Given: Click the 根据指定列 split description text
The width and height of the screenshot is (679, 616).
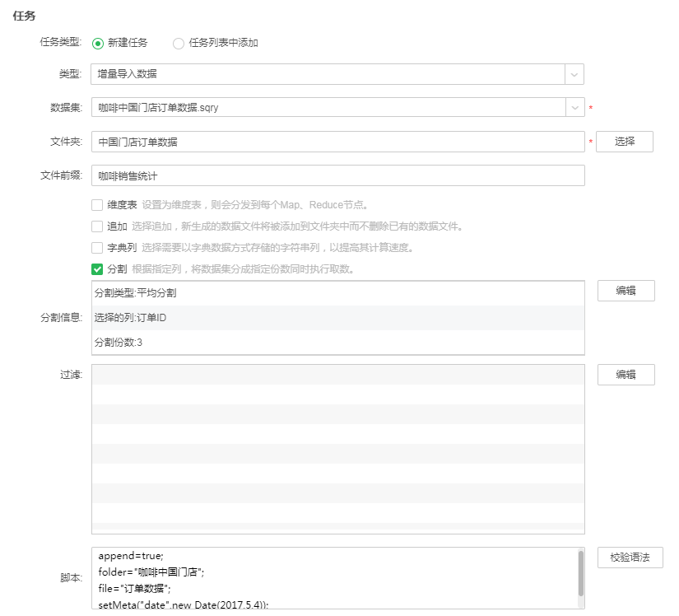Looking at the screenshot, I should click(x=243, y=269).
